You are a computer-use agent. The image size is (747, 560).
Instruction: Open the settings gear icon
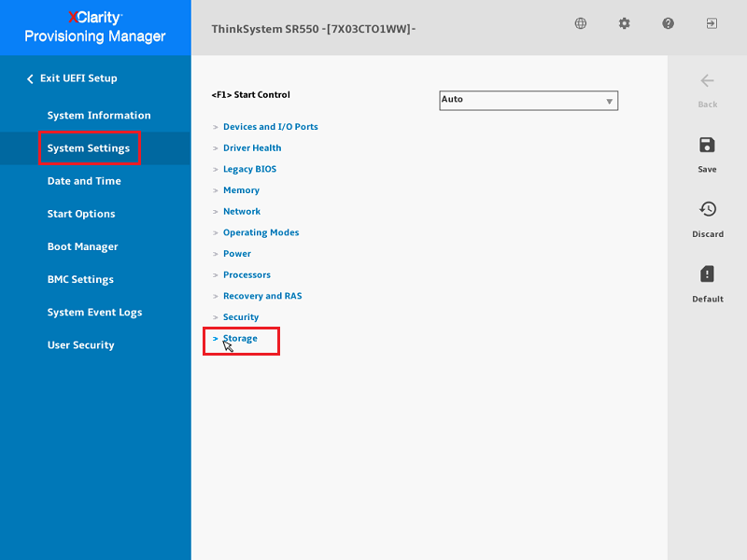(625, 23)
